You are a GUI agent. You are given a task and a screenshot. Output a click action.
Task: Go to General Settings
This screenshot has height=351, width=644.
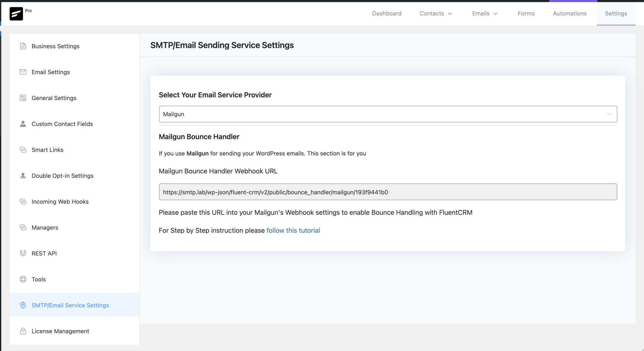pos(75,98)
